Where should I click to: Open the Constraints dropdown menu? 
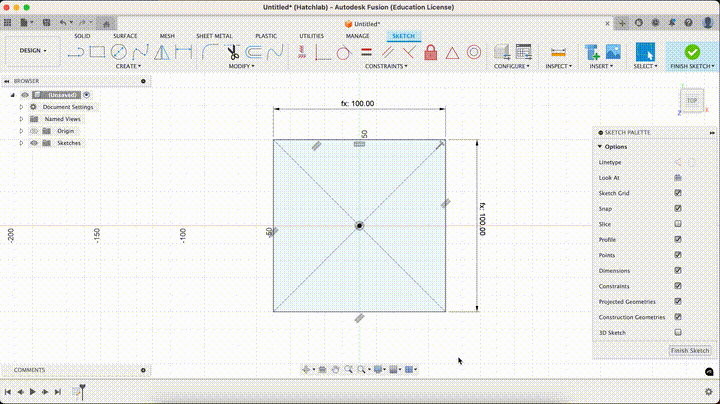coord(386,66)
